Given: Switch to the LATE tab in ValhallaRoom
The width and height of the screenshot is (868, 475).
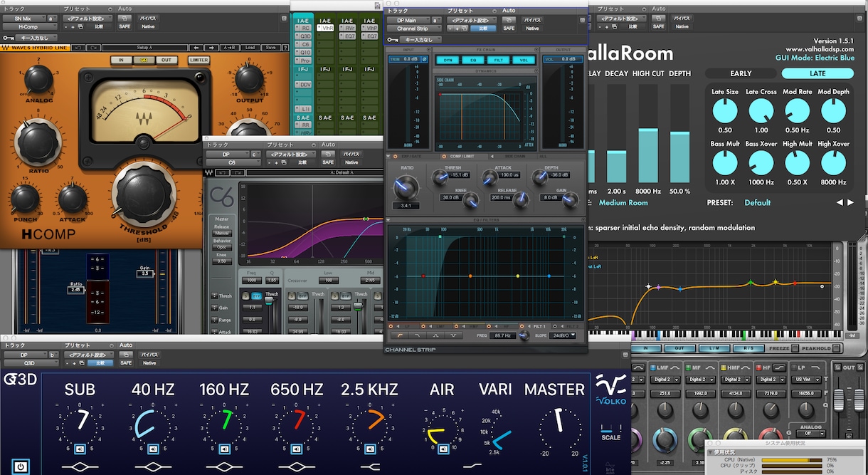Looking at the screenshot, I should click(x=817, y=73).
